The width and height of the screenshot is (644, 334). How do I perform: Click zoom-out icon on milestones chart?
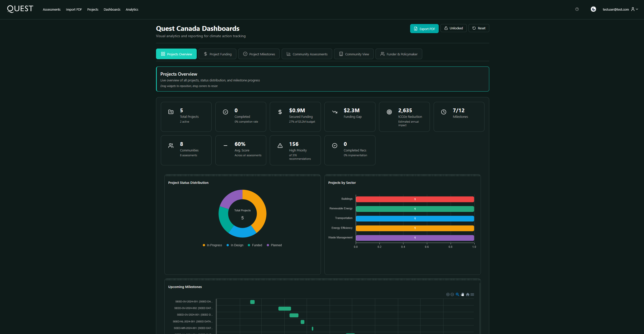tap(452, 295)
